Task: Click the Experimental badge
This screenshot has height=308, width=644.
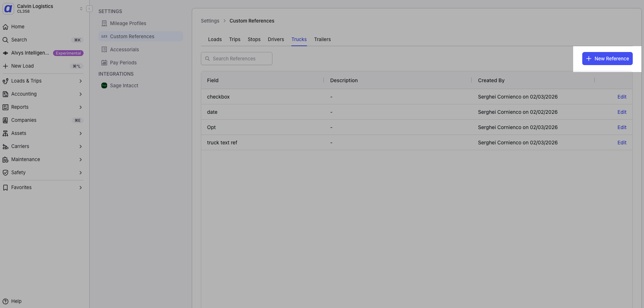Action: (x=68, y=53)
